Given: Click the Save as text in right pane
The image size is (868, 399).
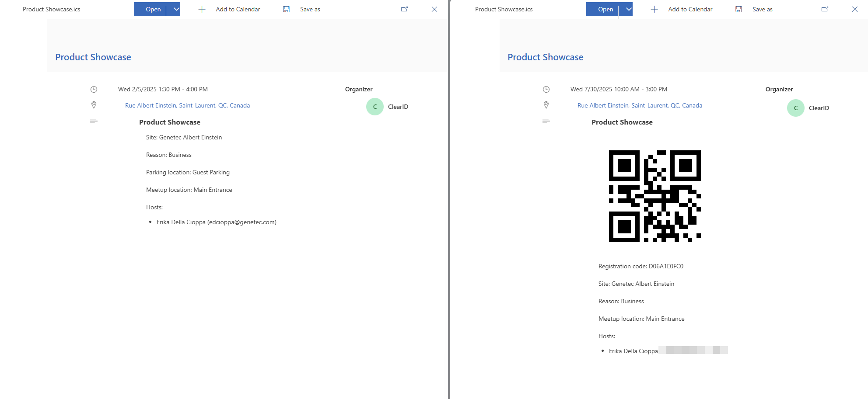Looking at the screenshot, I should click(762, 9).
